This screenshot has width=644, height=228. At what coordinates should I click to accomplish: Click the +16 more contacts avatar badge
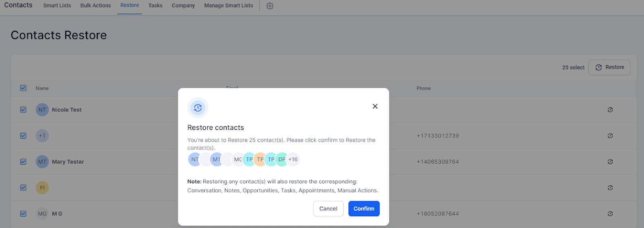click(x=293, y=159)
